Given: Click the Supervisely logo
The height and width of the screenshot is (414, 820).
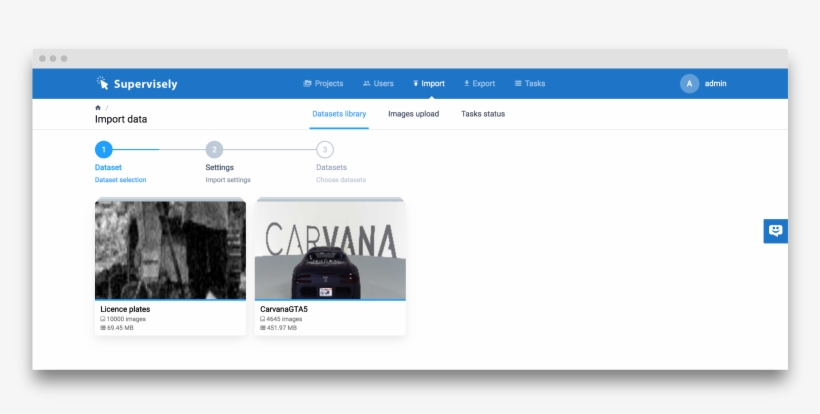Looking at the screenshot, I should coord(136,84).
